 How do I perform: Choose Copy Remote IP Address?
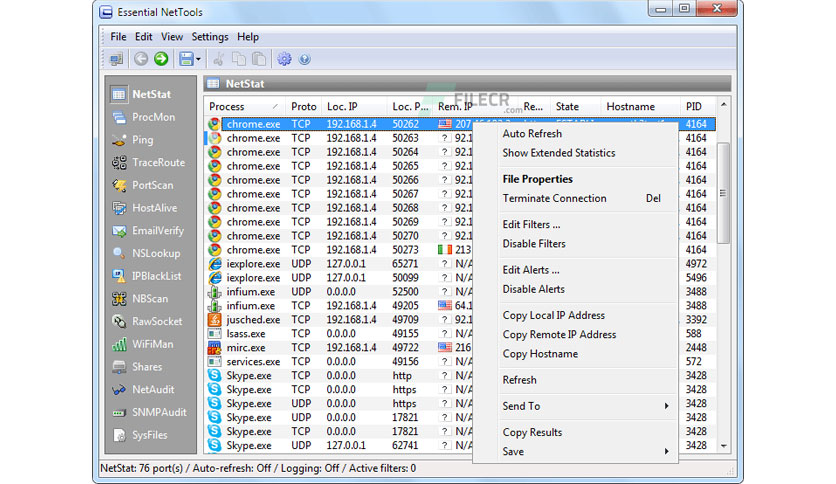pos(559,334)
